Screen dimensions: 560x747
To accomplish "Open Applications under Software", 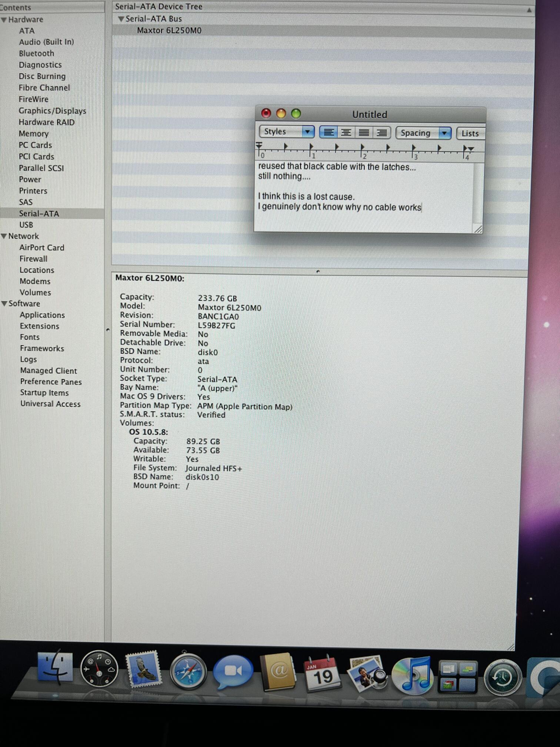I will click(42, 315).
